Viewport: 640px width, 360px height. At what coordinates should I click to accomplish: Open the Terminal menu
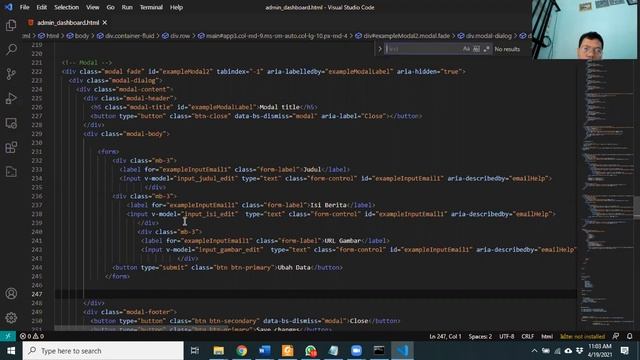click(151, 7)
